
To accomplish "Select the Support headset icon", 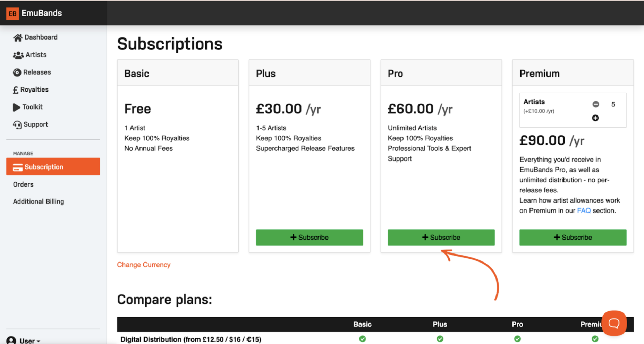I will [16, 124].
